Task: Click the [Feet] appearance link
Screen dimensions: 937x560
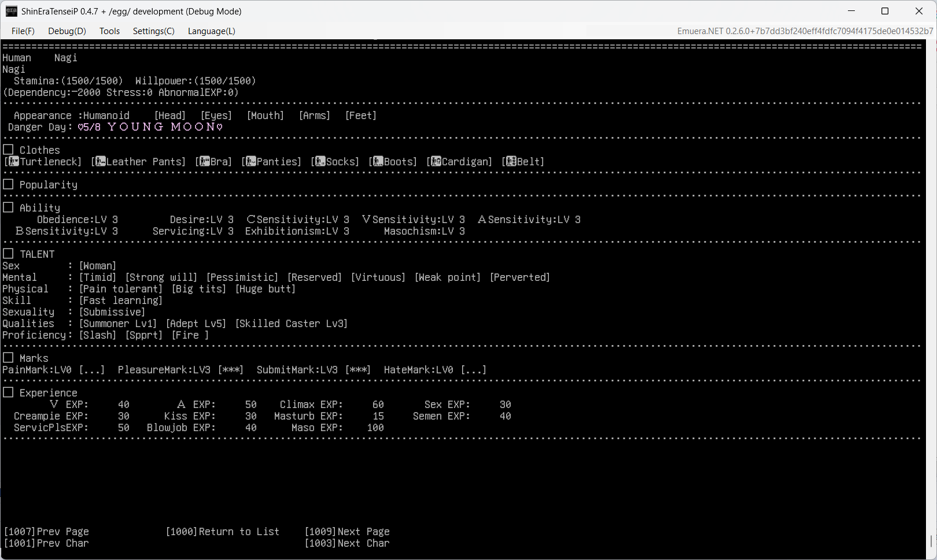Action: (361, 116)
